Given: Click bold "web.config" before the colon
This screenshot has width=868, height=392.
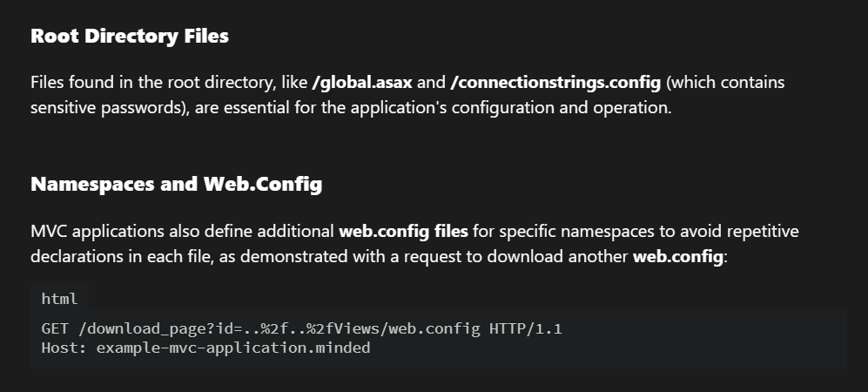Looking at the screenshot, I should (677, 258).
